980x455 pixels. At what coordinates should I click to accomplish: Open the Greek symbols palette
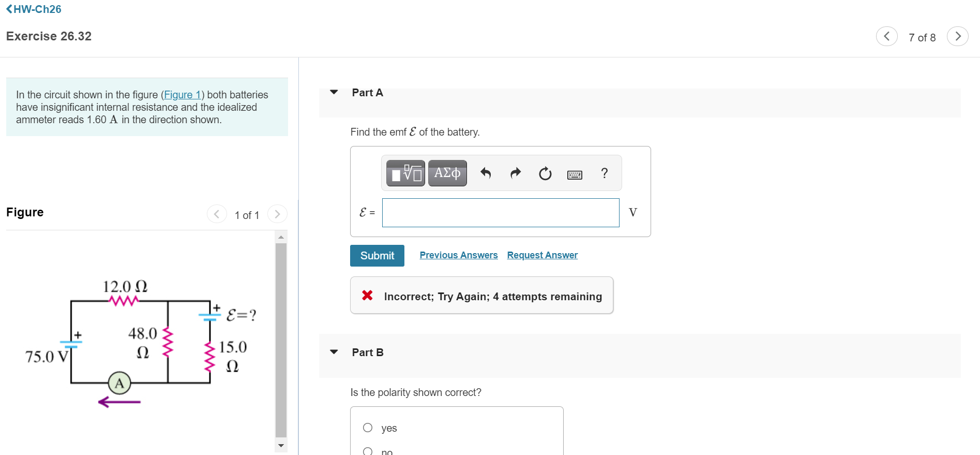447,173
